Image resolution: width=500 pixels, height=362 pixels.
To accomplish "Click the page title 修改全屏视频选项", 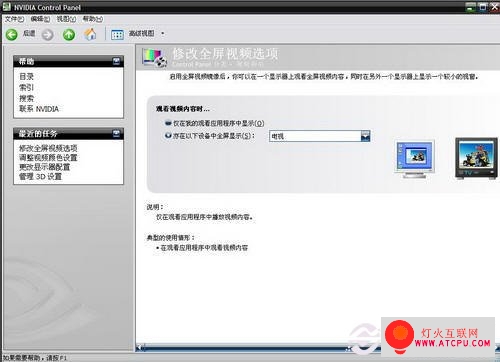I will [x=225, y=54].
